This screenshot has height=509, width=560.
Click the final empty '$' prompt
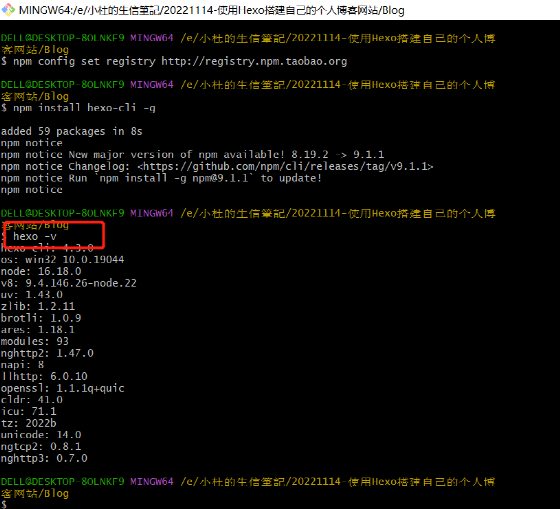[4, 505]
